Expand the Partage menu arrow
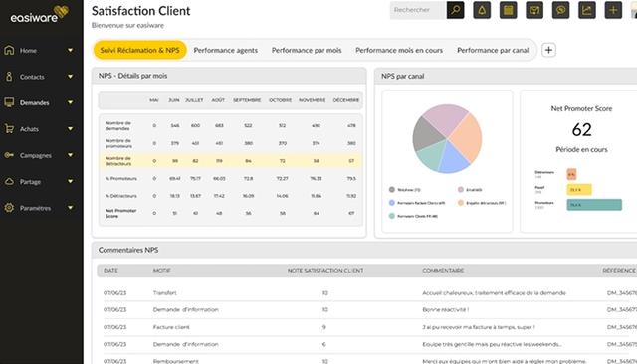 pos(71,181)
